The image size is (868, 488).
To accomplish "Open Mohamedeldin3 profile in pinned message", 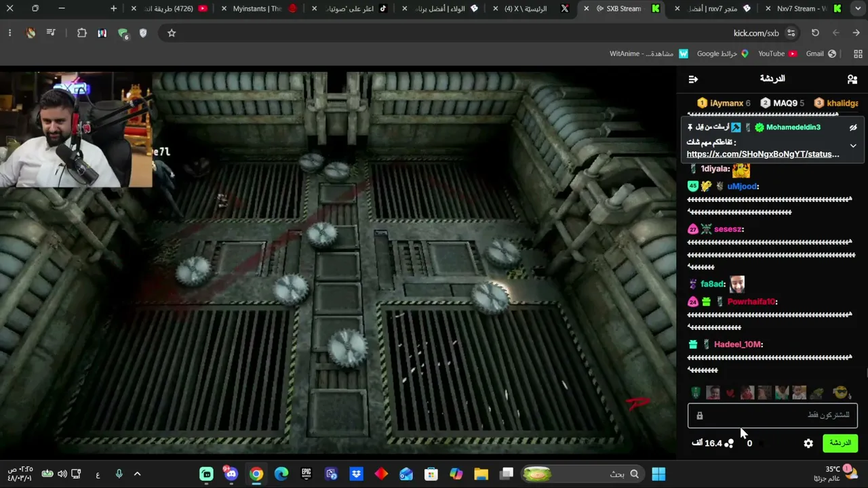I will (793, 127).
